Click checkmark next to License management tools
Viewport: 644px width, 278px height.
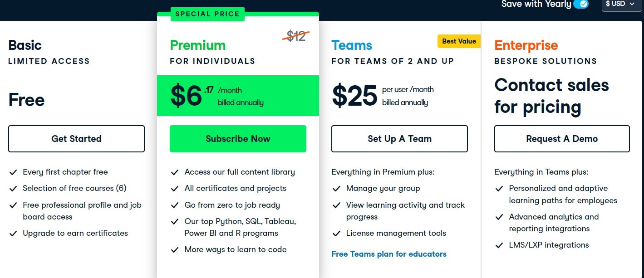336,234
